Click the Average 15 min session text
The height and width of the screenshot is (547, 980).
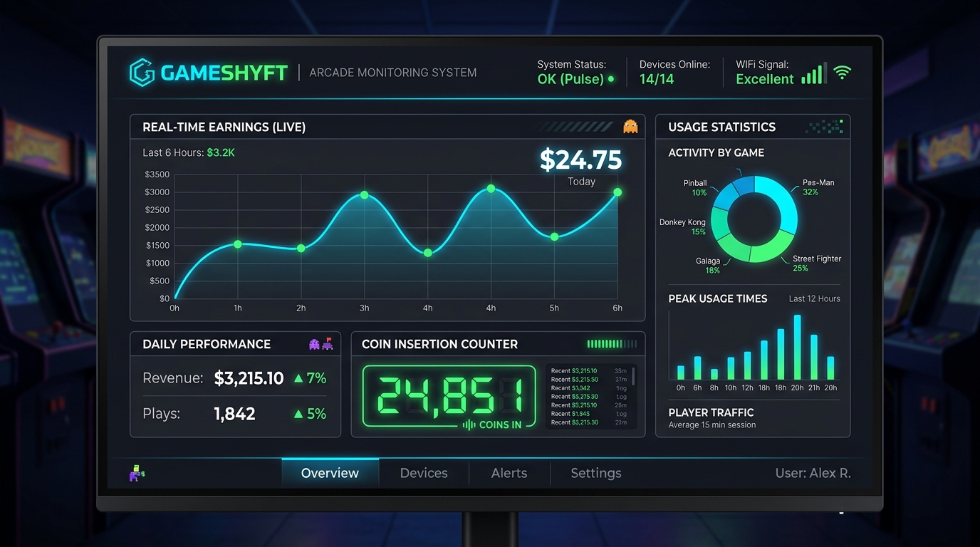712,425
